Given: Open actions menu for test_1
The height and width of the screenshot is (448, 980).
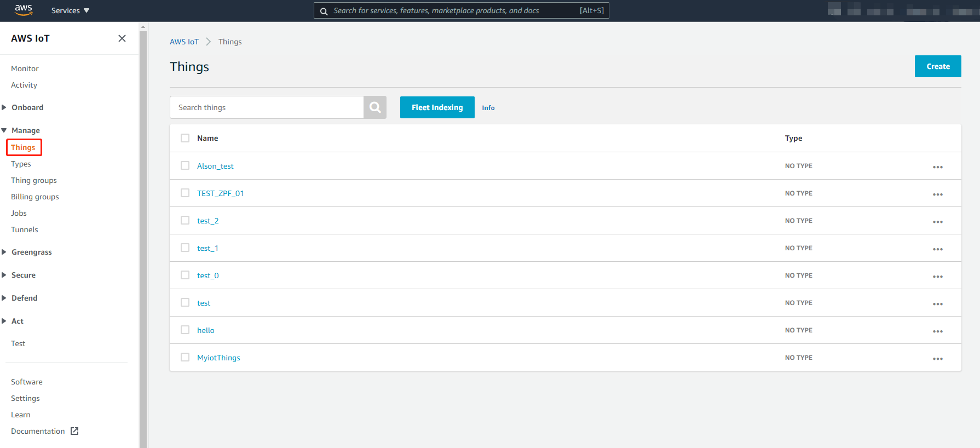Looking at the screenshot, I should 938,249.
